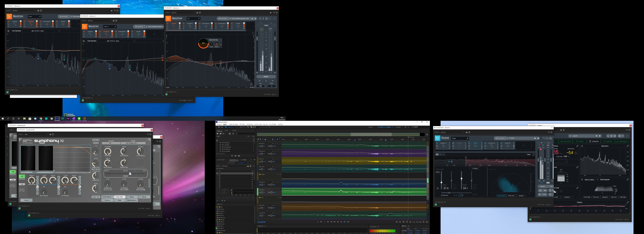Click the Codec button in Ozone
644x234 pixels.
[x=544, y=194]
